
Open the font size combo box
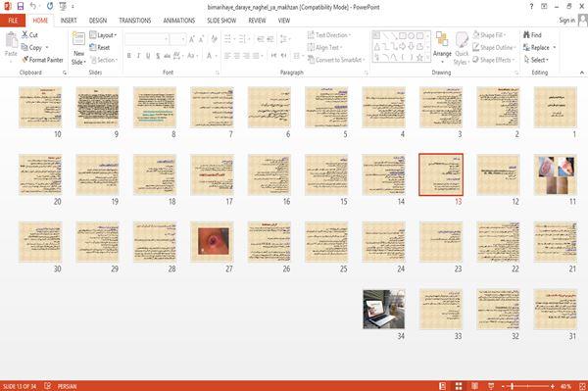coord(177,39)
